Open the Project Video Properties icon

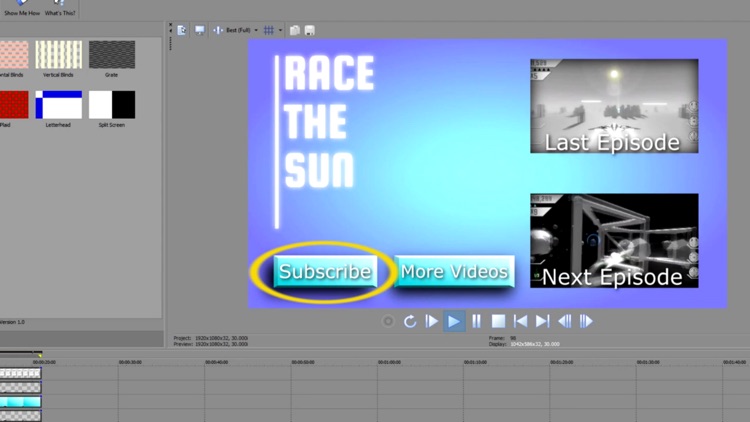tap(182, 30)
